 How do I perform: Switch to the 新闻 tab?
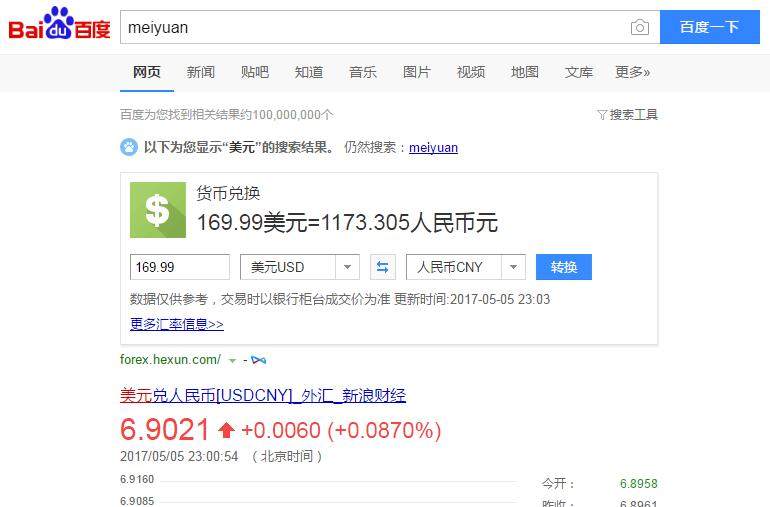pyautogui.click(x=201, y=72)
